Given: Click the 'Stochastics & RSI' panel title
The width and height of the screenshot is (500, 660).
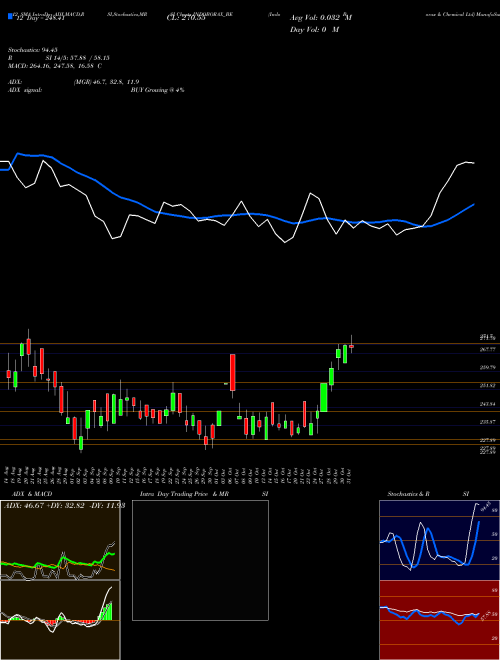Looking at the screenshot, I should click(428, 494).
